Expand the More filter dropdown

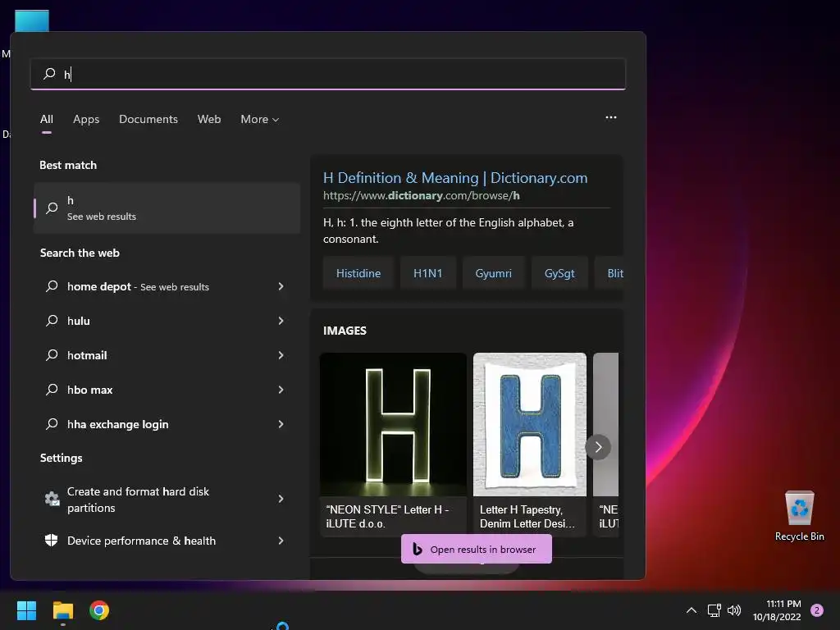coord(260,119)
